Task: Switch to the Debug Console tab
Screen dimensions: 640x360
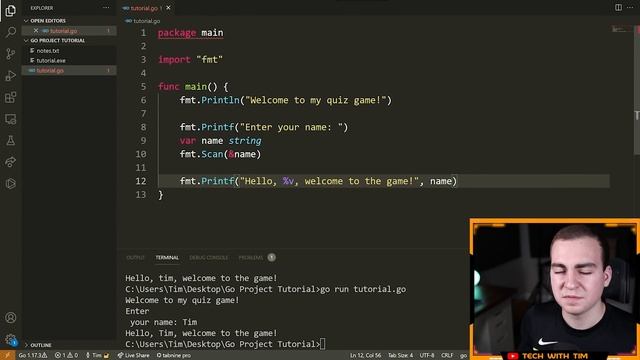Action: [209, 258]
